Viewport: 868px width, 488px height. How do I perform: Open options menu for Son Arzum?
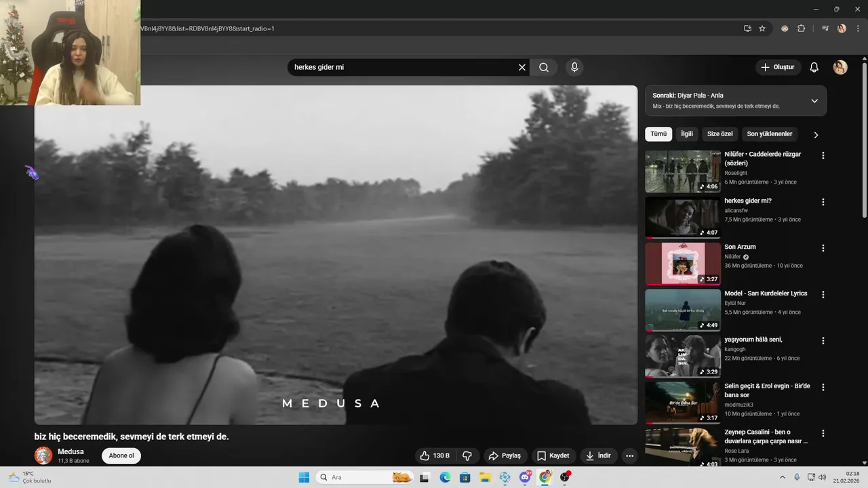(823, 248)
